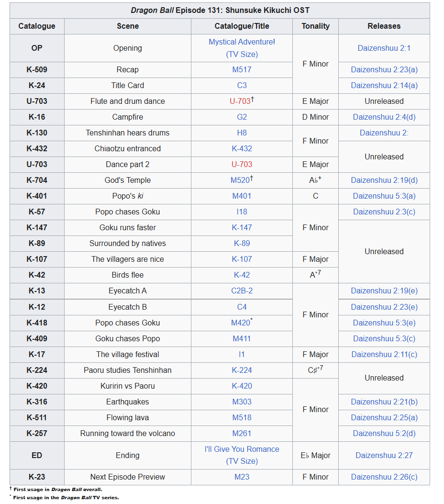
Task: Select the Catalogue column header
Action: pos(37,26)
